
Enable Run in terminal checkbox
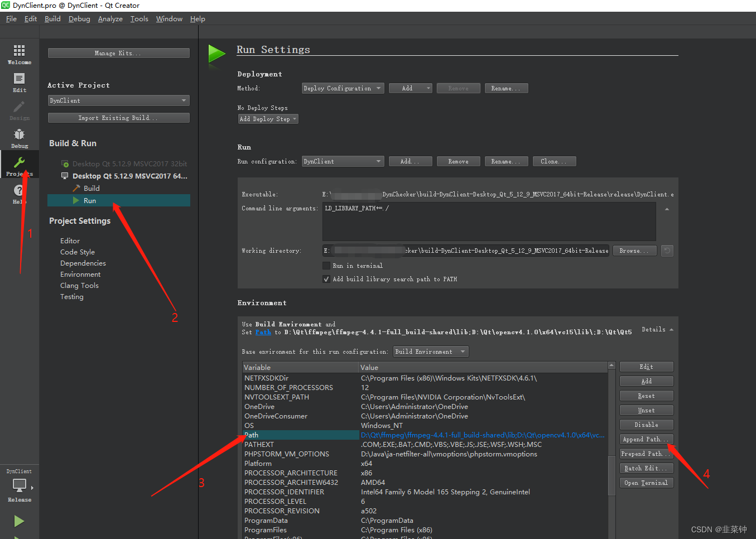326,266
